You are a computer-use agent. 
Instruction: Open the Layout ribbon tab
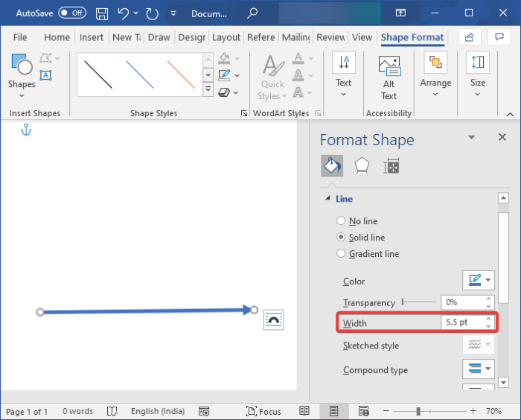[x=226, y=37]
